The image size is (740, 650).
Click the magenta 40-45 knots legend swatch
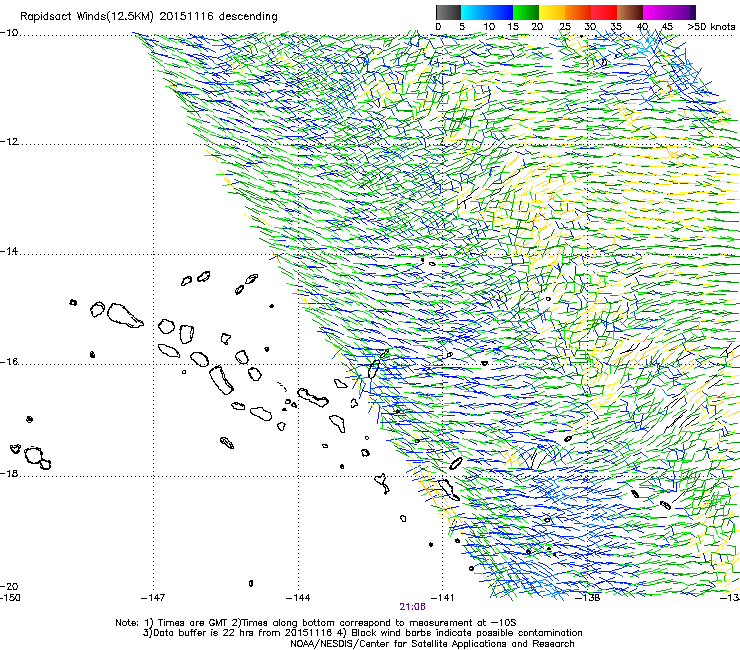[x=656, y=12]
